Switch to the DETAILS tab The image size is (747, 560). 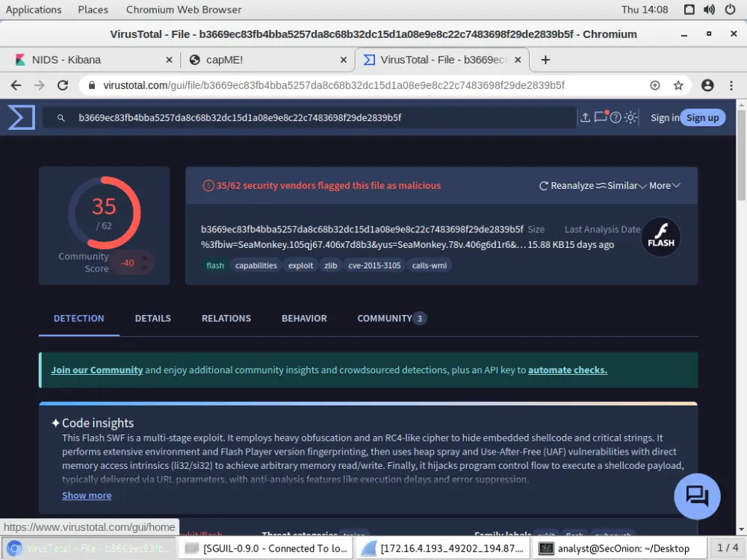152,318
